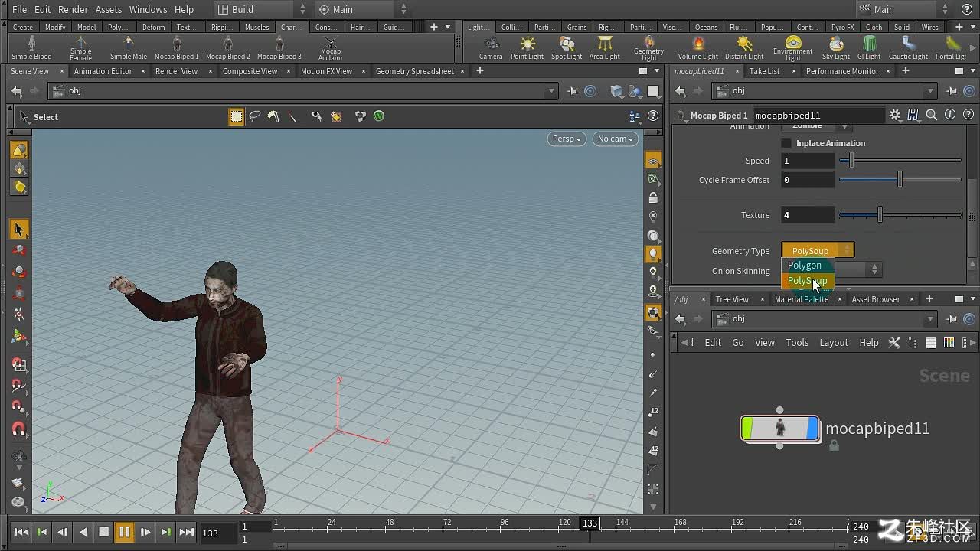Choose Polygon from Geometry Type list
Image resolution: width=980 pixels, height=551 pixels.
808,266
